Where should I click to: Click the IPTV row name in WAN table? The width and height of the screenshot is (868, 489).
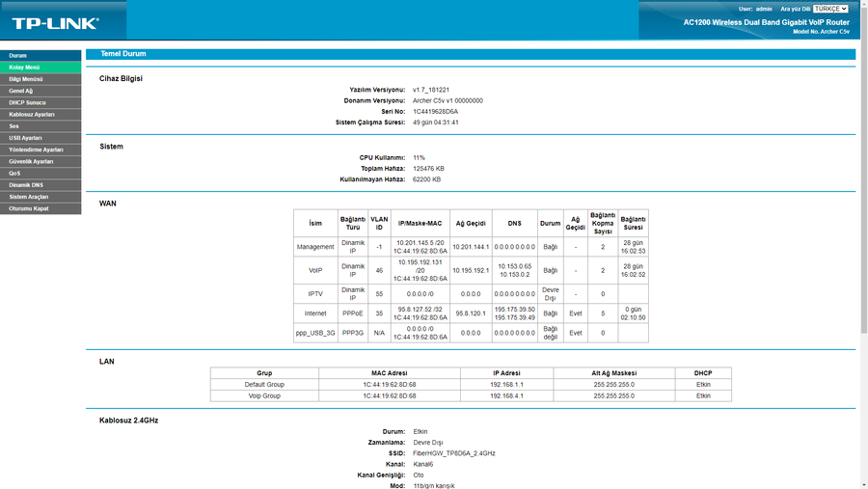[x=315, y=294]
